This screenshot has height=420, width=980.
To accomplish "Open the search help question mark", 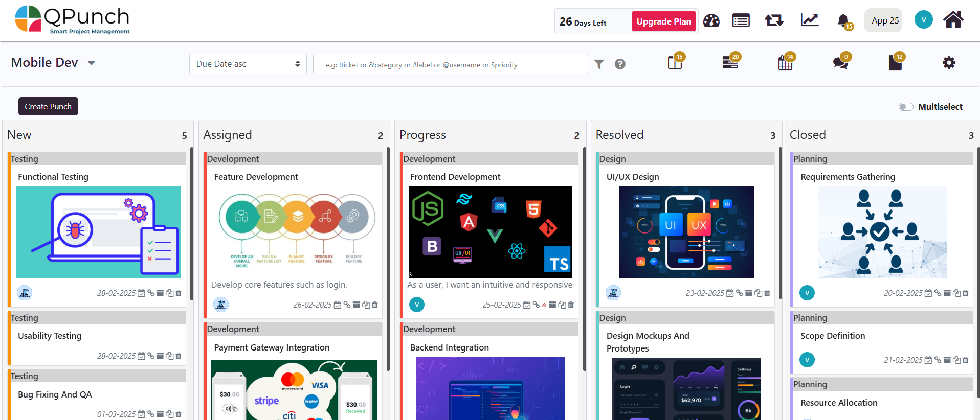I will click(620, 64).
